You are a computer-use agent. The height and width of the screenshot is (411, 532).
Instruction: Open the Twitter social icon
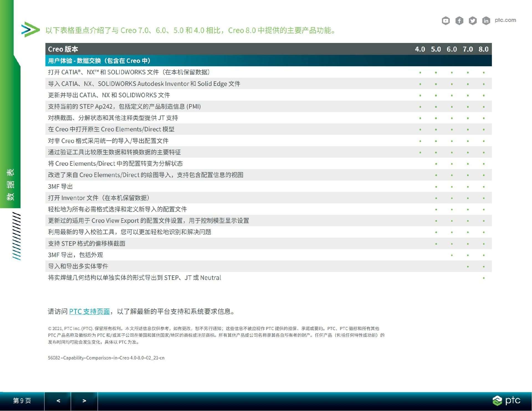(473, 21)
